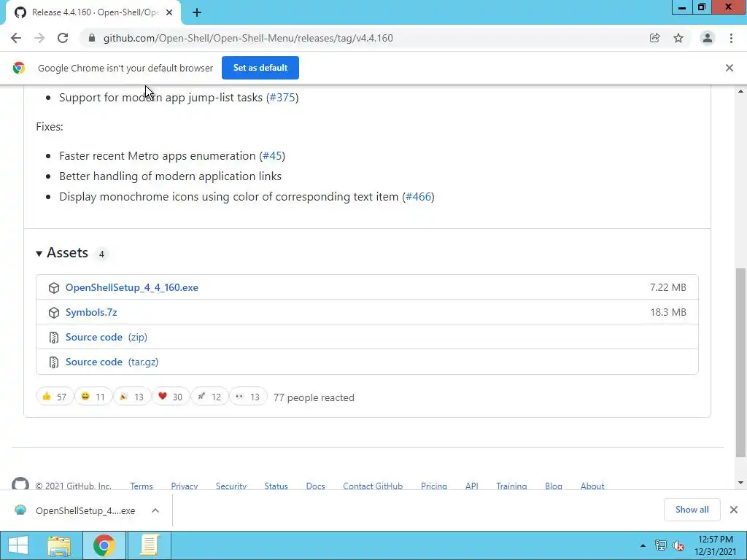Download Source code (tar.gz)

(112, 362)
